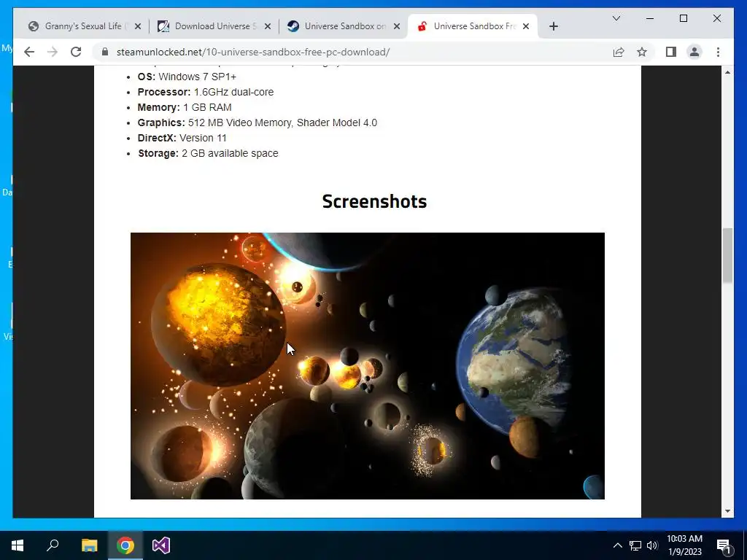Close the Granny's Sexual Life tab
The height and width of the screenshot is (560, 747).
pos(138,26)
